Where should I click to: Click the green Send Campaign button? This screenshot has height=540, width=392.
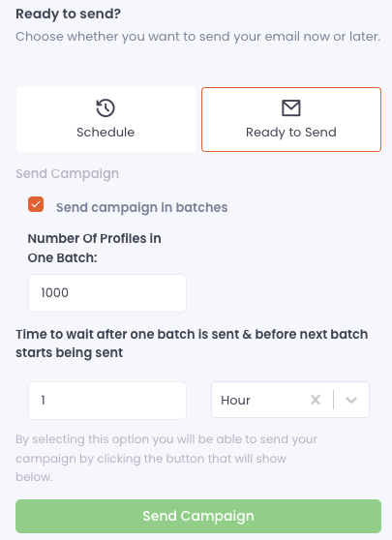198,516
